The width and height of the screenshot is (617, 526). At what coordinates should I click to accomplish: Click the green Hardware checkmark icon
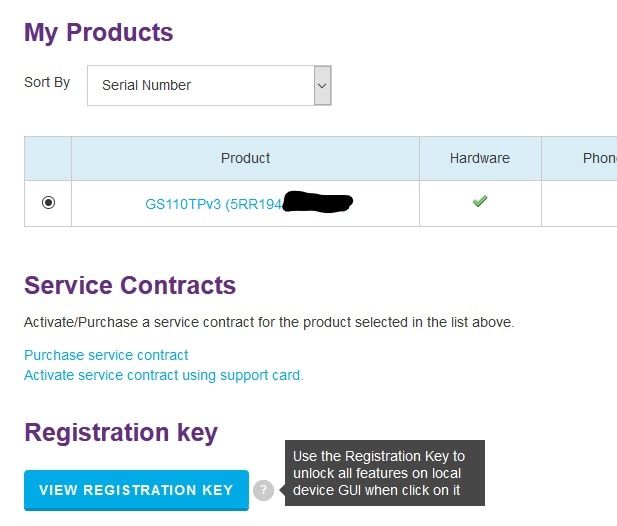[480, 202]
